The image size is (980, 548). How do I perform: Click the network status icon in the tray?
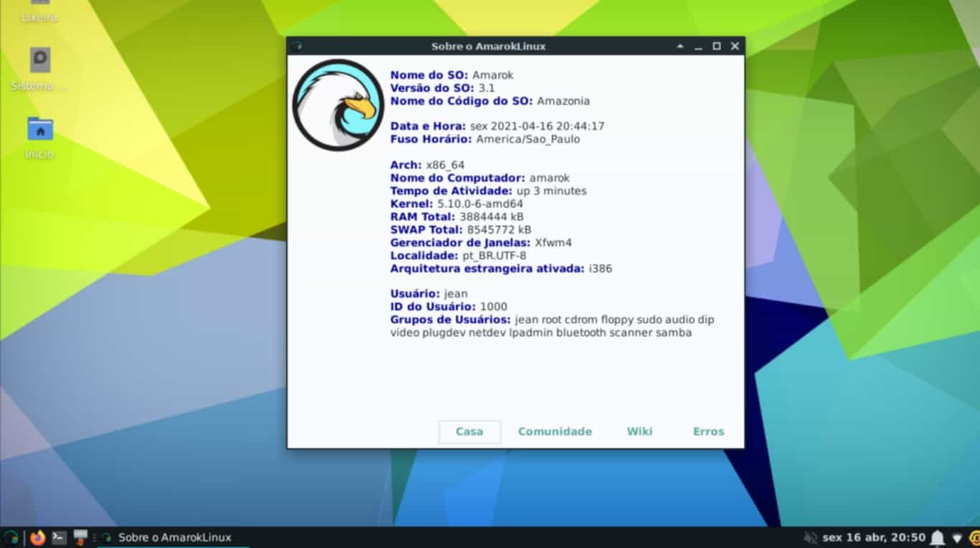tap(957, 537)
